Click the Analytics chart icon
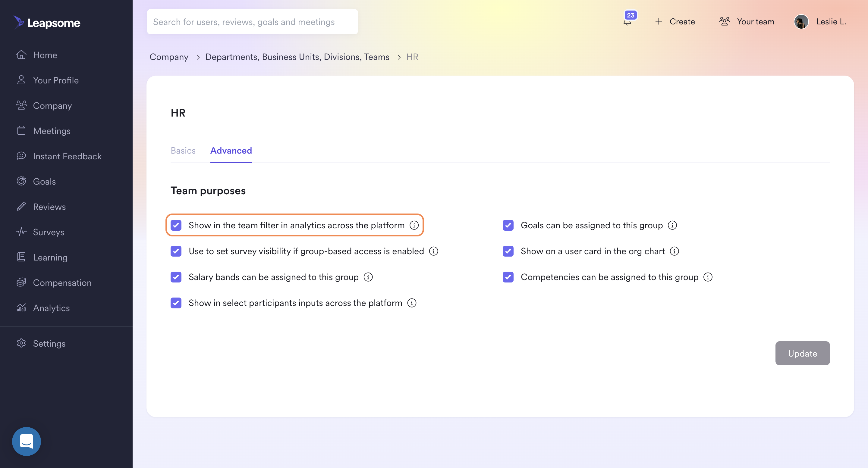 [x=21, y=307]
